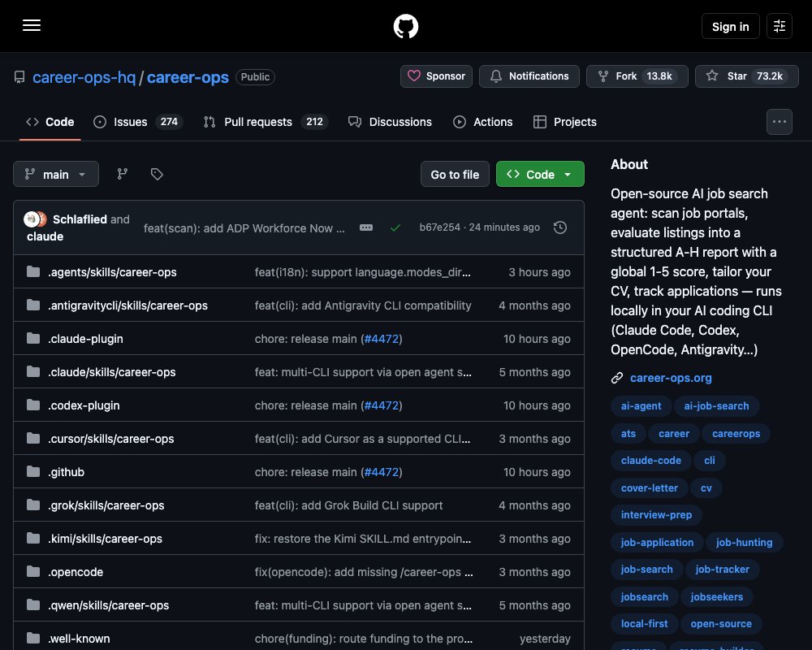Open the main branch dropdown
This screenshot has height=650, width=812.
tap(56, 174)
